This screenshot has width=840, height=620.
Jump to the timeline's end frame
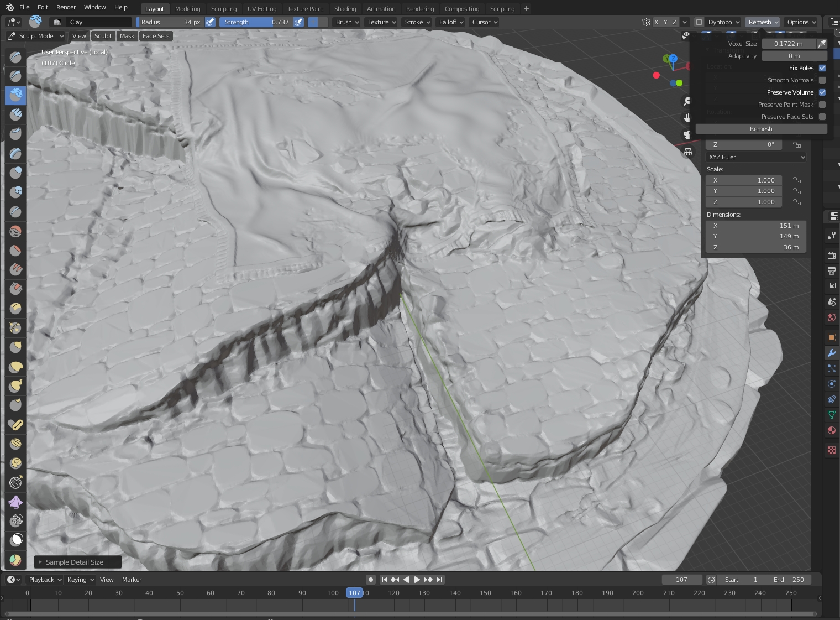click(439, 580)
